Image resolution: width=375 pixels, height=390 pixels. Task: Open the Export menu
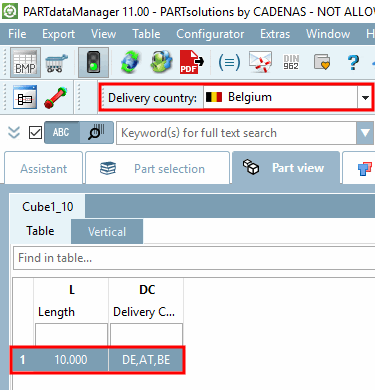pyautogui.click(x=58, y=34)
